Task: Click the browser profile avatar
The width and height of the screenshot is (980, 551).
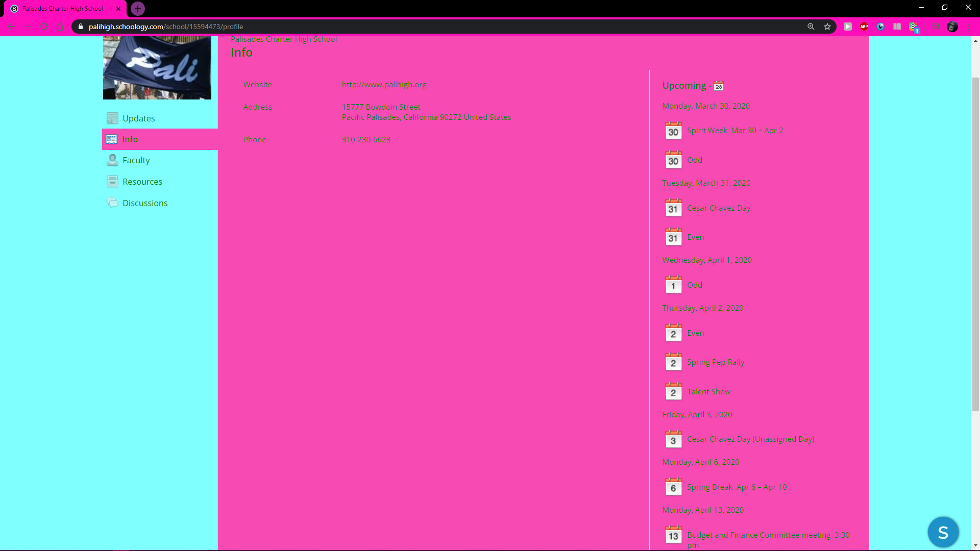Action: (952, 27)
